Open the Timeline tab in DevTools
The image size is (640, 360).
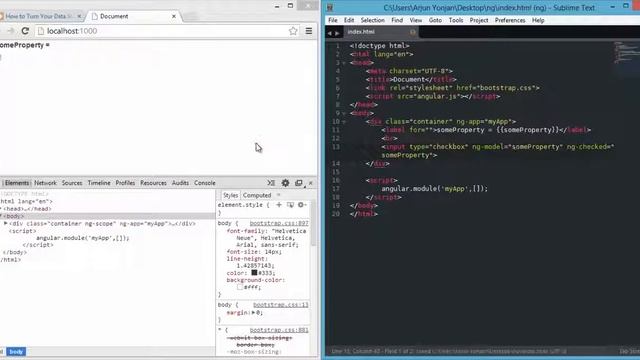pos(99,183)
